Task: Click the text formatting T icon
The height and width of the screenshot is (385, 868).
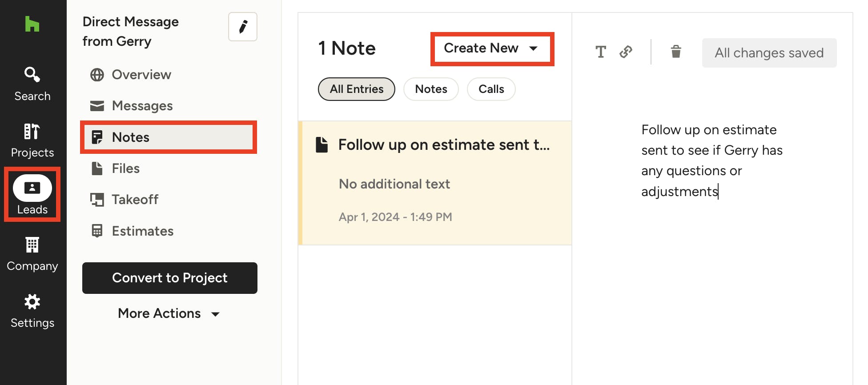Action: (x=600, y=52)
